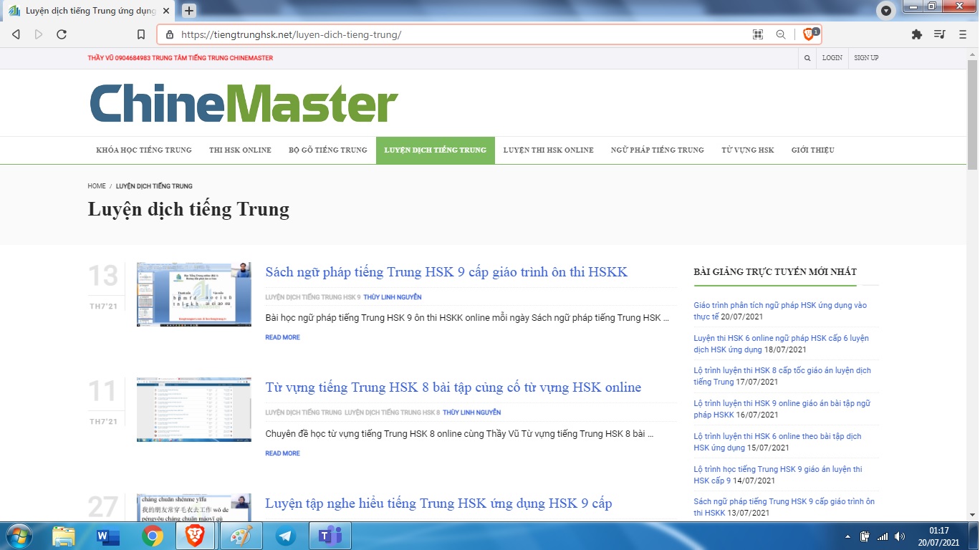
Task: Open the GIỚI THIỆU menu
Action: click(813, 150)
